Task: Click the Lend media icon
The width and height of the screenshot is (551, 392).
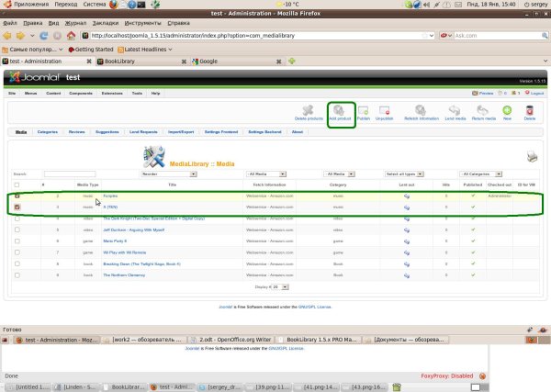Action: click(455, 110)
